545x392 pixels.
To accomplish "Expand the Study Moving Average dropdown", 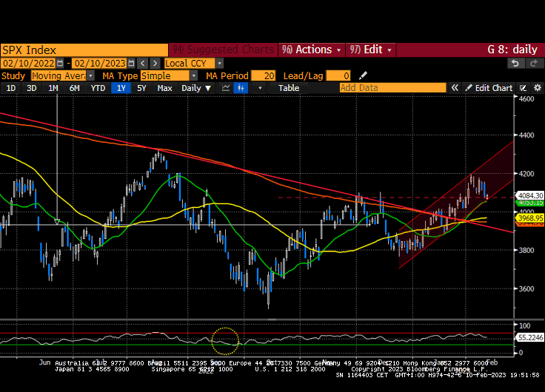I will [x=91, y=75].
